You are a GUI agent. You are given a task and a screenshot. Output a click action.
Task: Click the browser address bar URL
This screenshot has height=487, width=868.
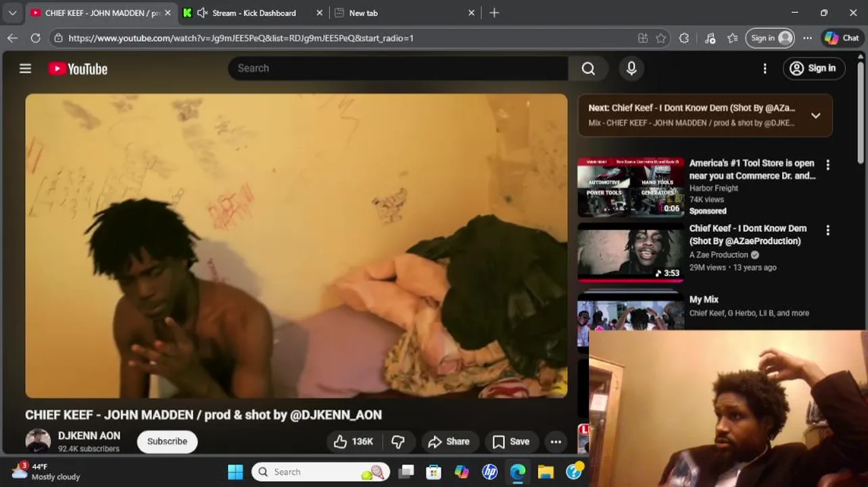point(241,38)
